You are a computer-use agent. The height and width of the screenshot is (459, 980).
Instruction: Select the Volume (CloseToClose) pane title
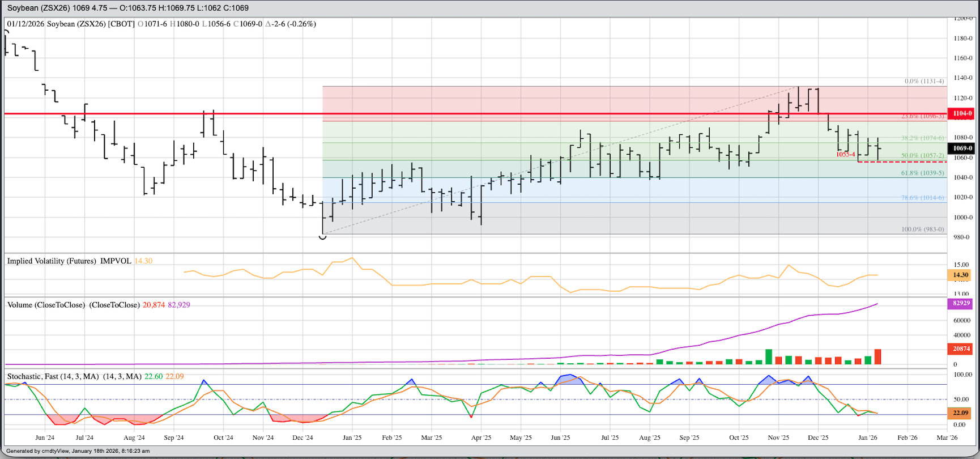coord(46,305)
